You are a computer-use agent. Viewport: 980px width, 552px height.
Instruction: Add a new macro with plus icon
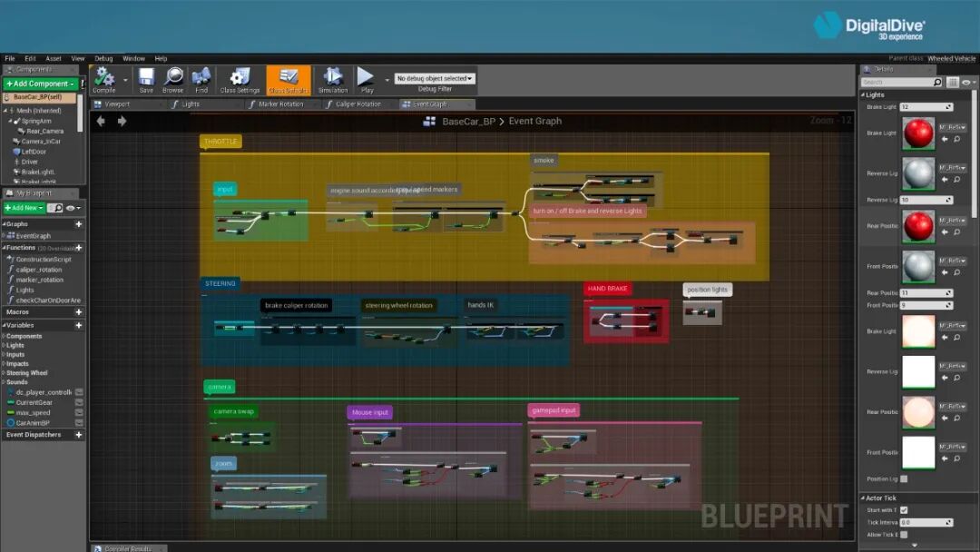(x=79, y=312)
